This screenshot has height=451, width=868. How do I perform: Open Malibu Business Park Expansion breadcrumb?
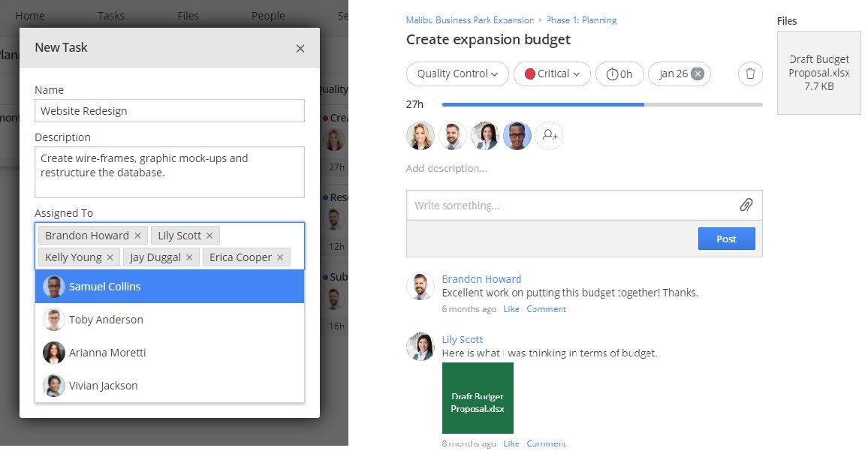pos(469,20)
